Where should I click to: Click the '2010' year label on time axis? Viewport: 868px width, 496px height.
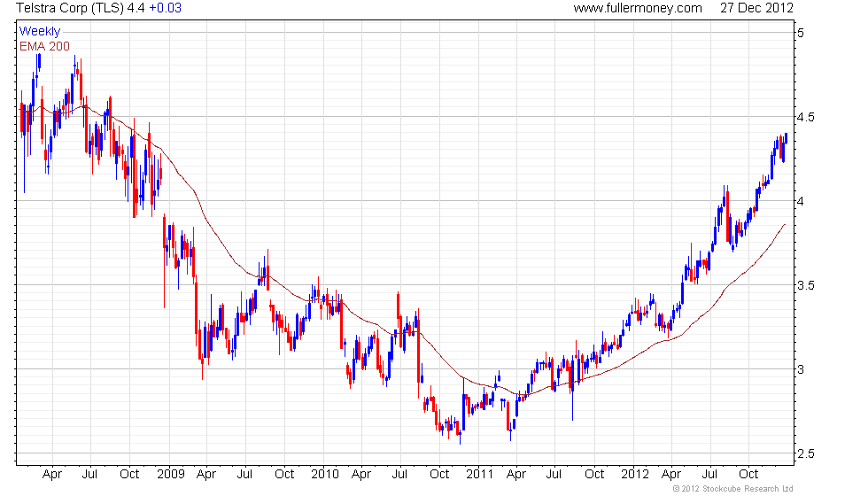(324, 474)
